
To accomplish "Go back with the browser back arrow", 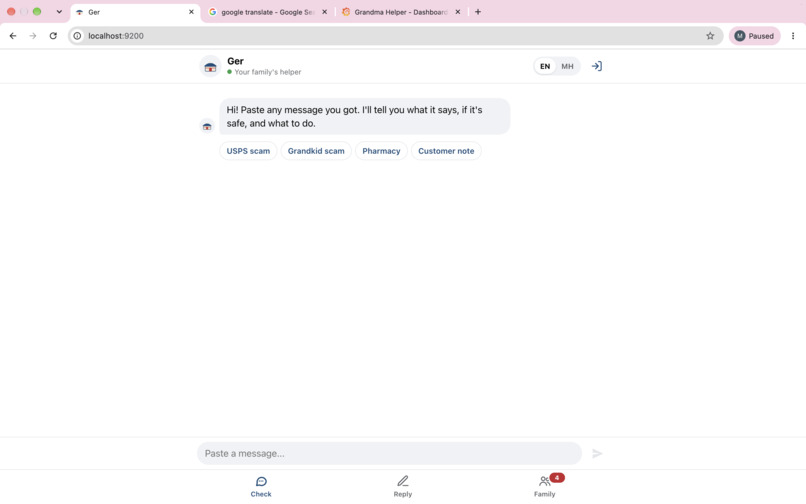I will [13, 36].
